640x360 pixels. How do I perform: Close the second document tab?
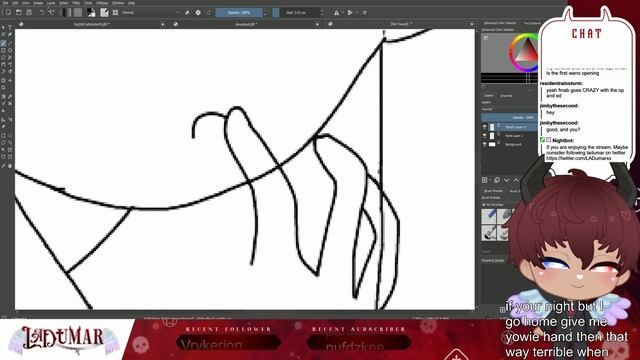(317, 24)
